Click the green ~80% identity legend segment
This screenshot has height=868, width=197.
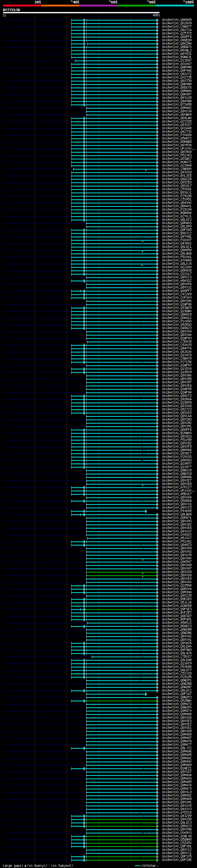pyautogui.click(x=137, y=6)
